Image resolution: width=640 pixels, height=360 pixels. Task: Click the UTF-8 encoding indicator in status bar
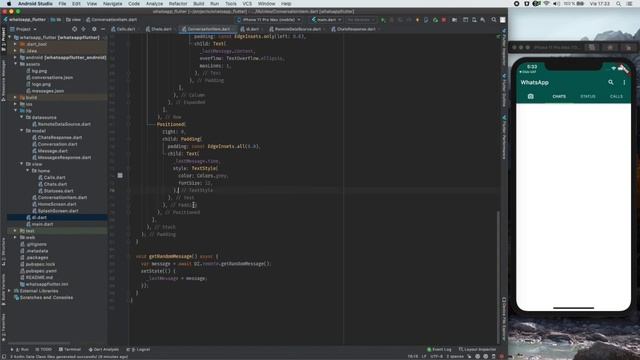coord(436,356)
